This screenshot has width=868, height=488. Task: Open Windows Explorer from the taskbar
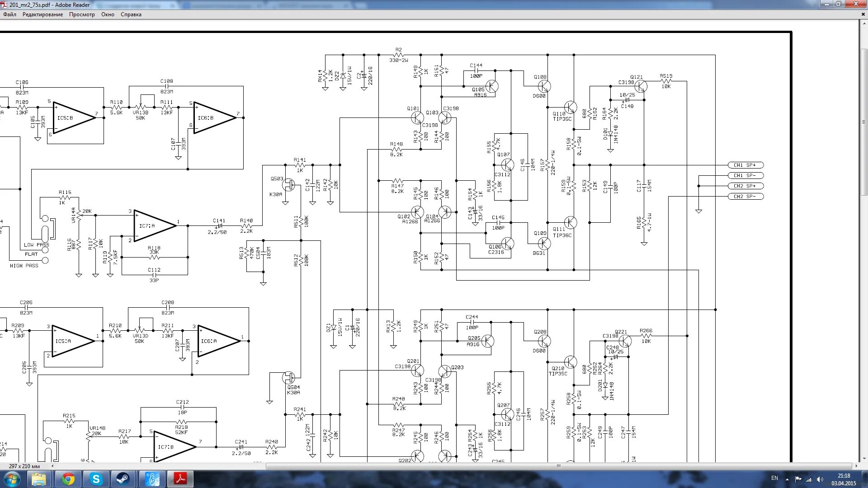(39, 479)
